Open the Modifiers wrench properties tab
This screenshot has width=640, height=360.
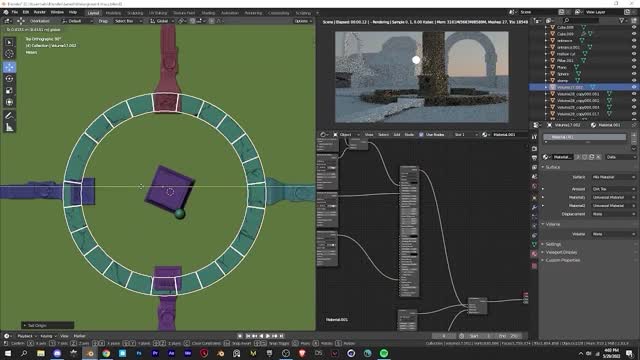[x=534, y=207]
